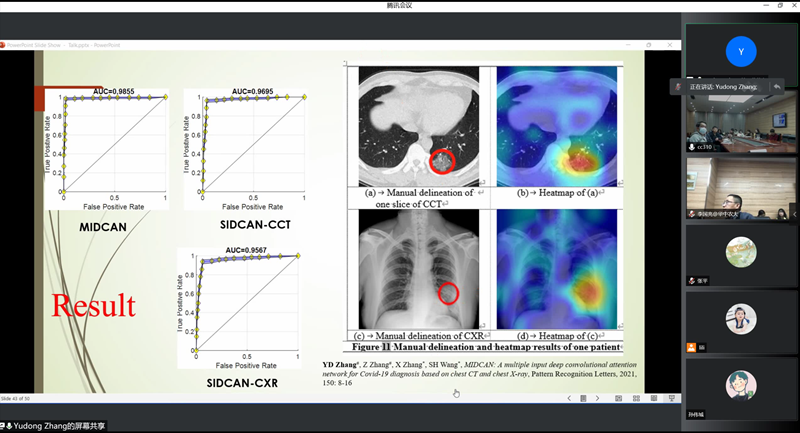
Task: Click microphone icon on the speaking banner
Action: pyautogui.click(x=679, y=87)
